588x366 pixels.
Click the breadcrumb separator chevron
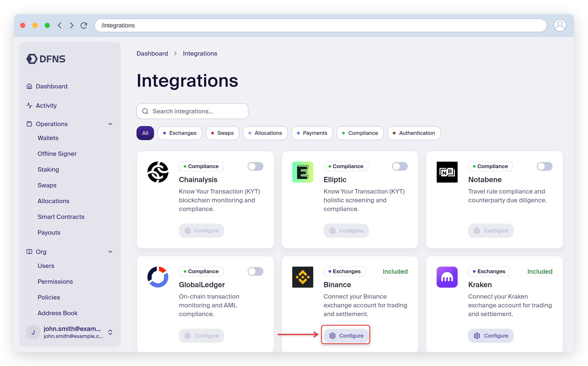pyautogui.click(x=175, y=53)
